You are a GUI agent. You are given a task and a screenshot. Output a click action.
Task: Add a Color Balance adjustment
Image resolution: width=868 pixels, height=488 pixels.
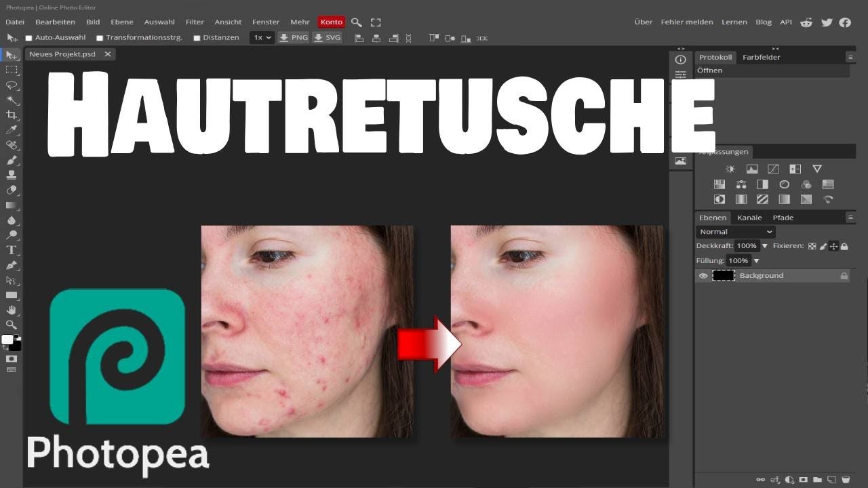[741, 184]
